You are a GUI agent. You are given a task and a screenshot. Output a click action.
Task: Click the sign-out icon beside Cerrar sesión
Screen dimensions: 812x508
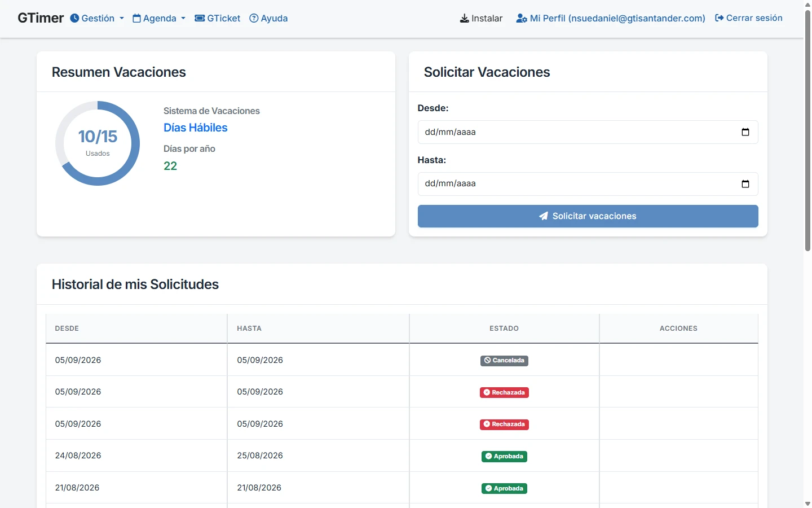coord(720,18)
